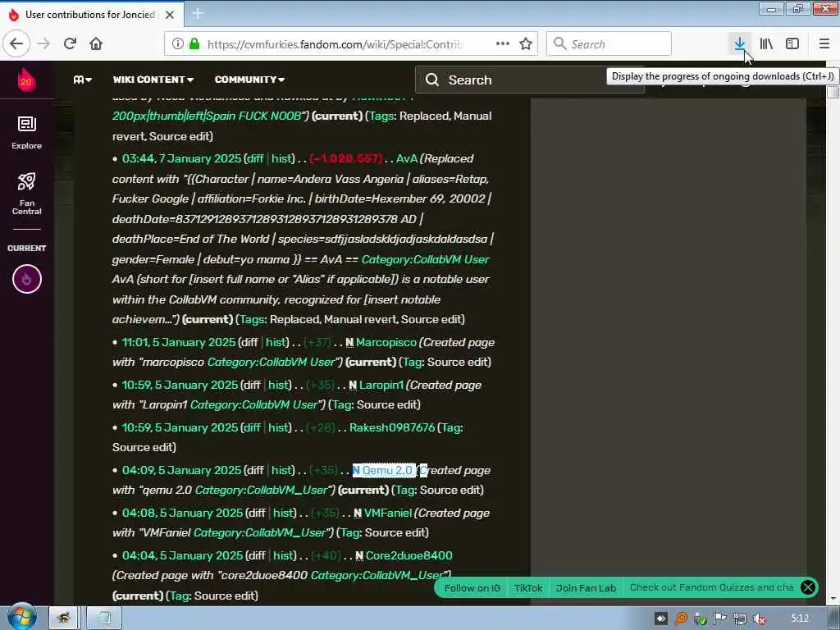Go back with the browser back arrow
This screenshot has width=840, height=630.
point(16,43)
